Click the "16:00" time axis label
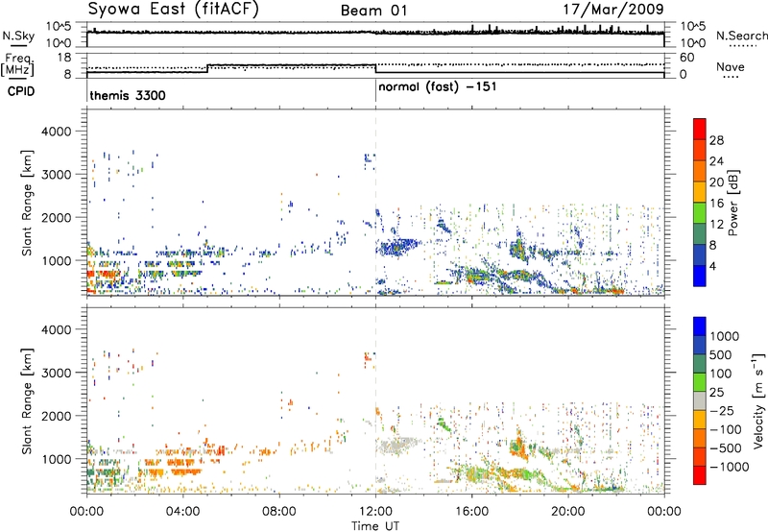The height and width of the screenshot is (532, 768). [471, 512]
